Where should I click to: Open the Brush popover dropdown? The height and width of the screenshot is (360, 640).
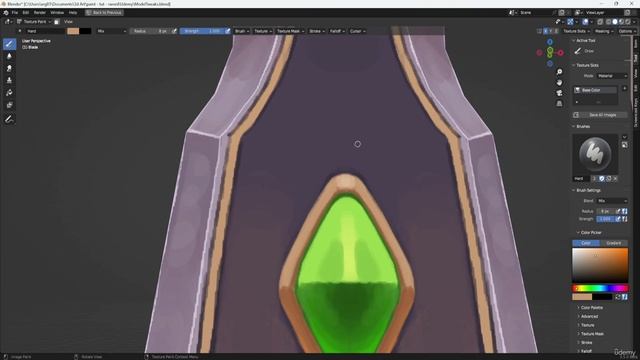click(x=242, y=31)
